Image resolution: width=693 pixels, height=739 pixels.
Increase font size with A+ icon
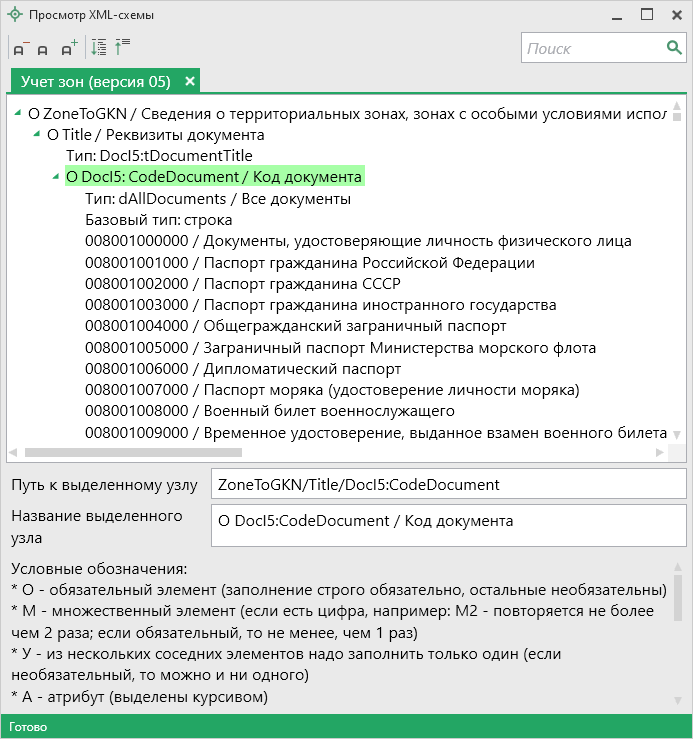coord(68,48)
